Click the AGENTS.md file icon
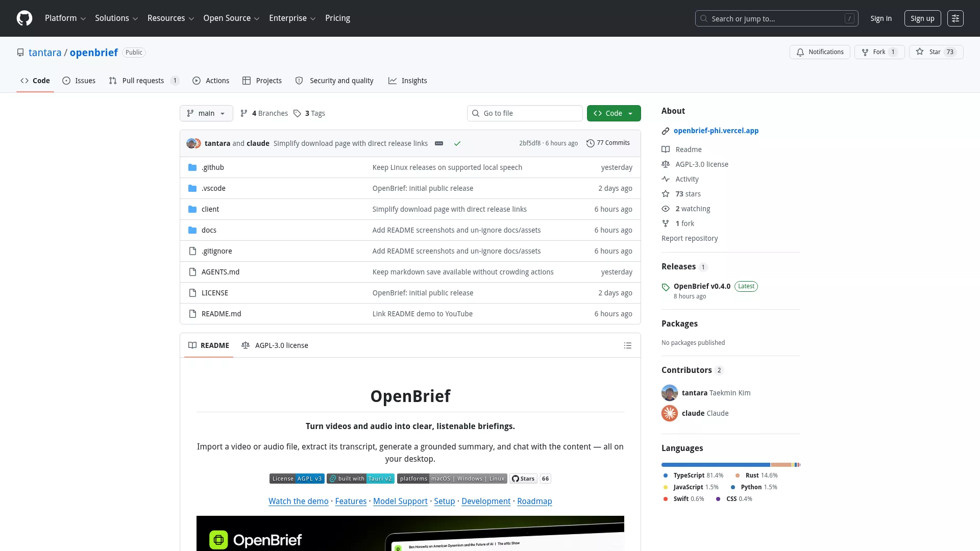 point(192,272)
